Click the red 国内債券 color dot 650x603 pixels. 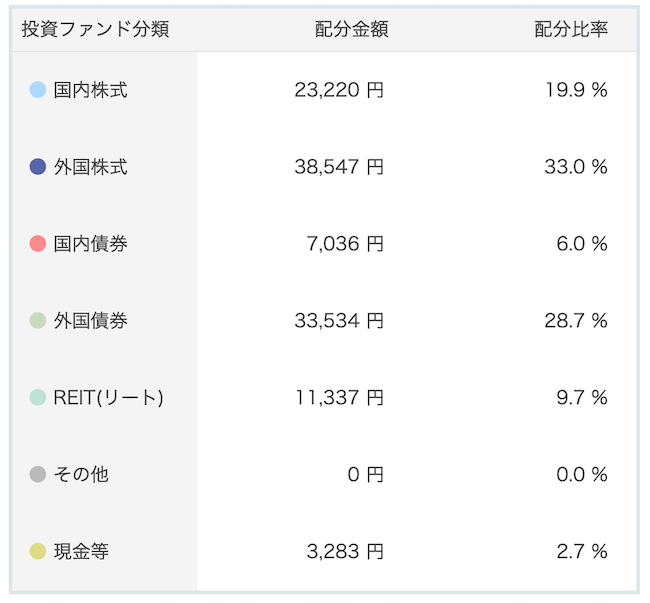(38, 244)
